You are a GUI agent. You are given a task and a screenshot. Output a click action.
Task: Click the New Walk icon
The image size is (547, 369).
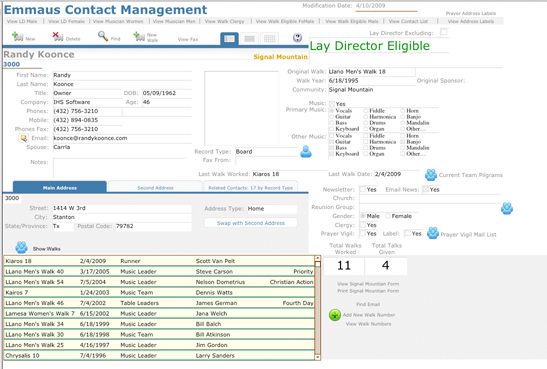point(139,37)
